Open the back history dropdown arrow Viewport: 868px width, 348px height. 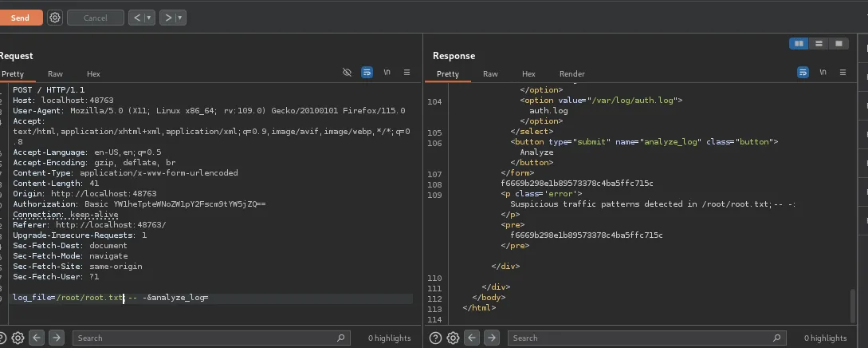(x=149, y=18)
